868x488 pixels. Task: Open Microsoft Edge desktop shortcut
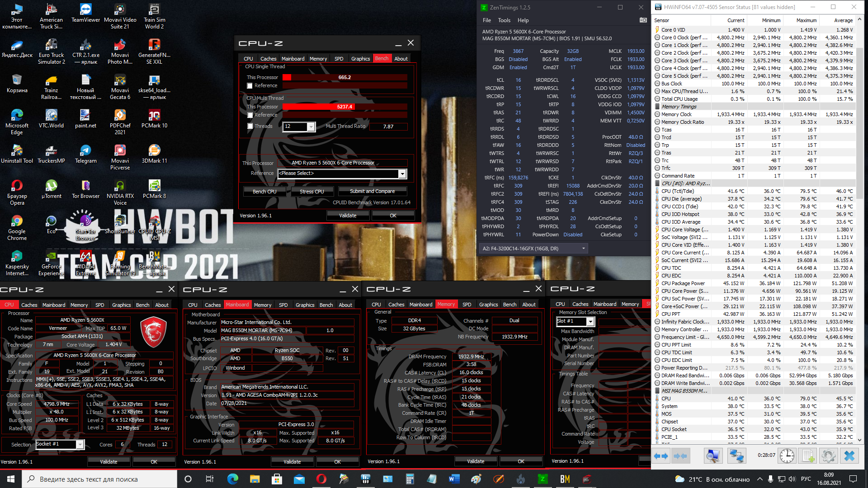coord(17,122)
